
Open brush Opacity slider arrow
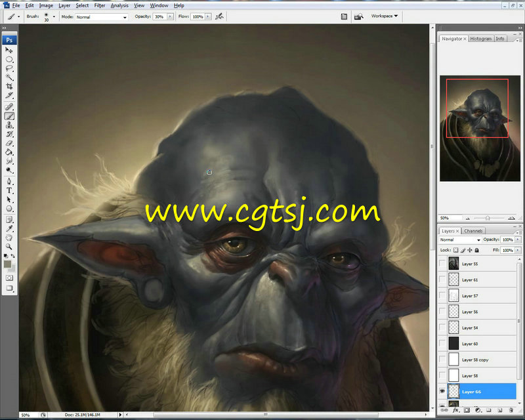170,16
